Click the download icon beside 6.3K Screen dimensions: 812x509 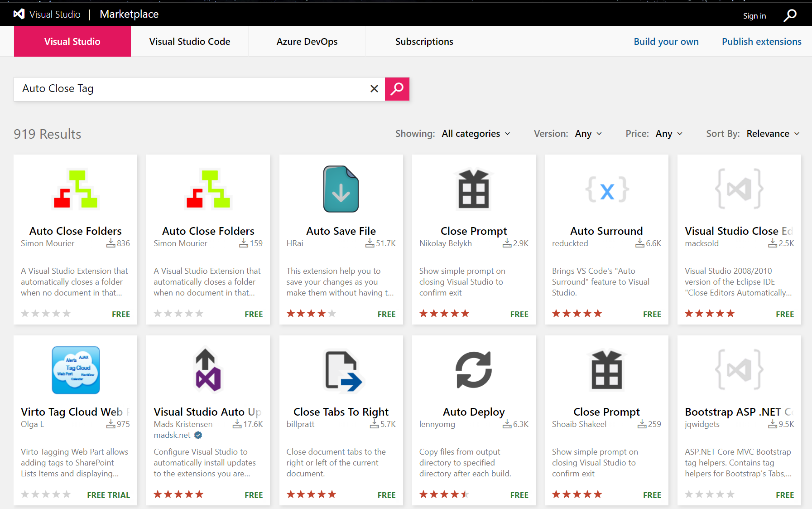coord(507,424)
